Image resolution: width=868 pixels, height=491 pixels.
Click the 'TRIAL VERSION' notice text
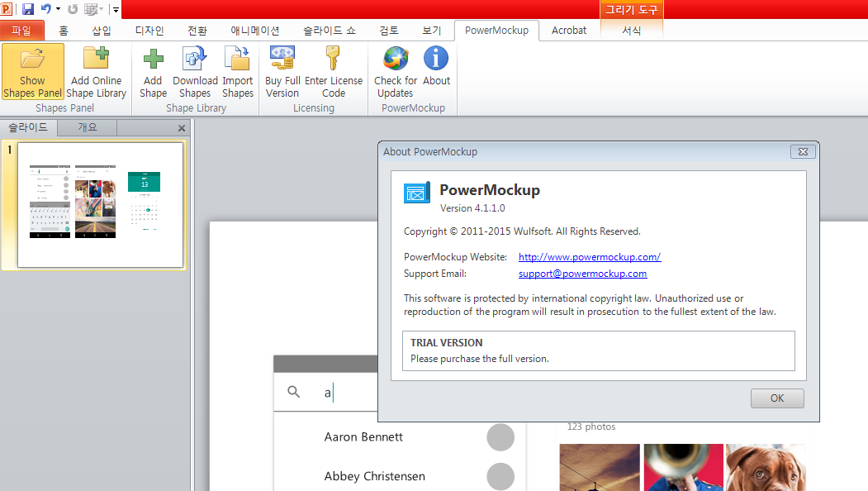click(446, 342)
